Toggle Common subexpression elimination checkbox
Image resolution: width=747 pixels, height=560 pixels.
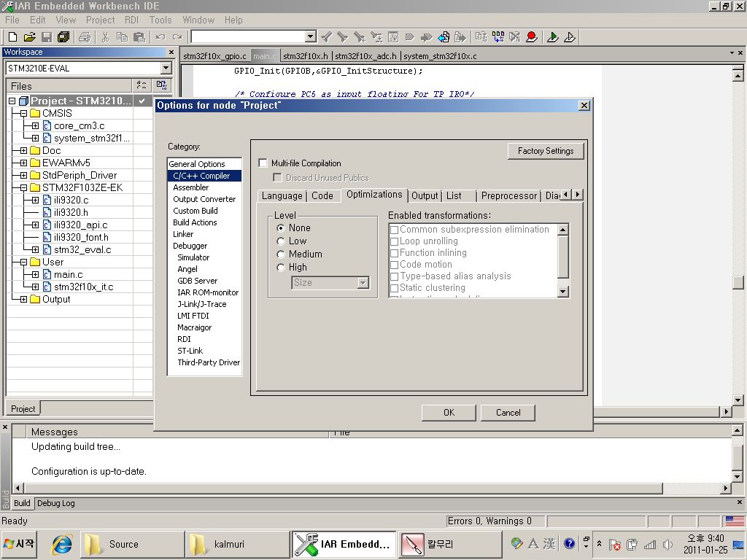395,230
